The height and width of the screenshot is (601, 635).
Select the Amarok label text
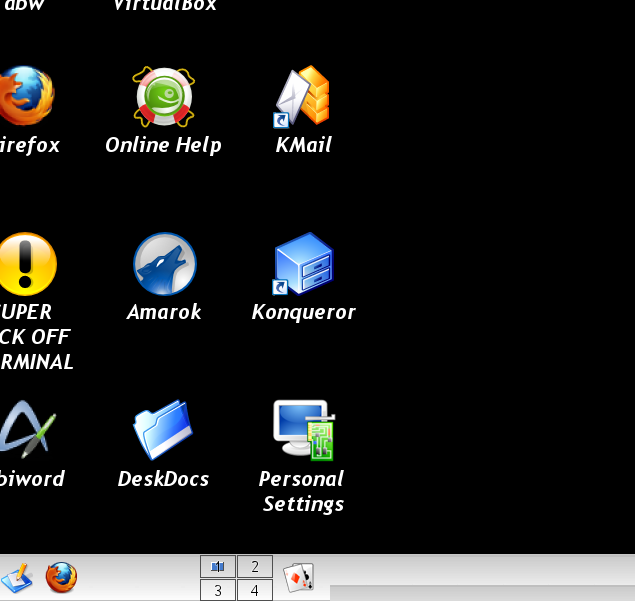(164, 312)
